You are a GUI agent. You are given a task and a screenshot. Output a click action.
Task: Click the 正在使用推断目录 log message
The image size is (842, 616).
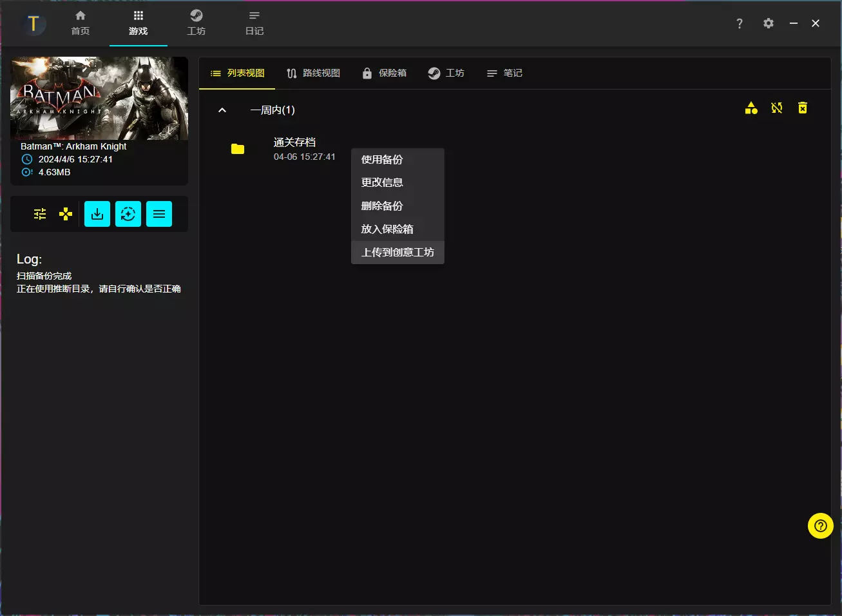click(x=99, y=289)
